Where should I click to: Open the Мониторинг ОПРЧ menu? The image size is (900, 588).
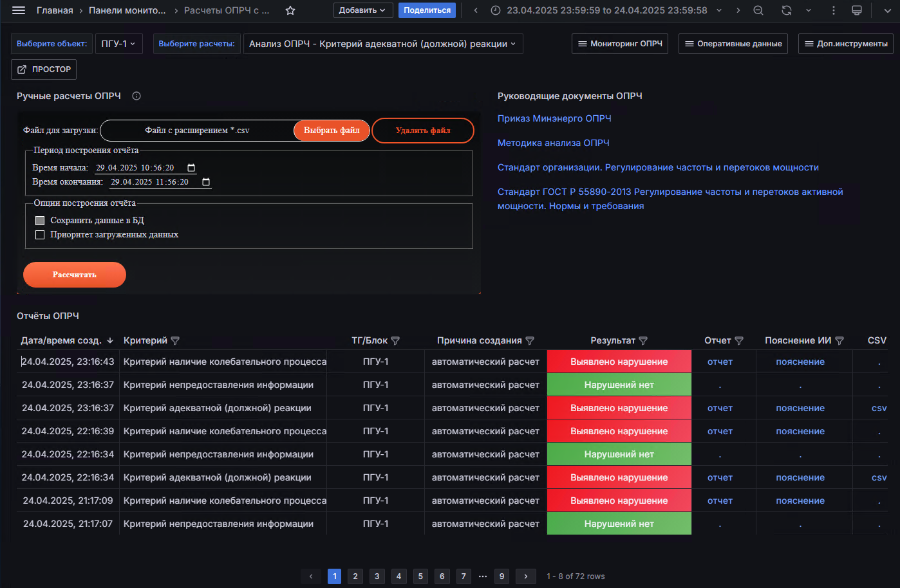619,44
